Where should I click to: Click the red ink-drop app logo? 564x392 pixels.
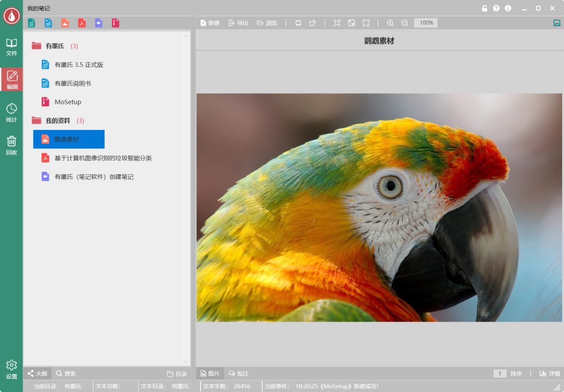[11, 16]
